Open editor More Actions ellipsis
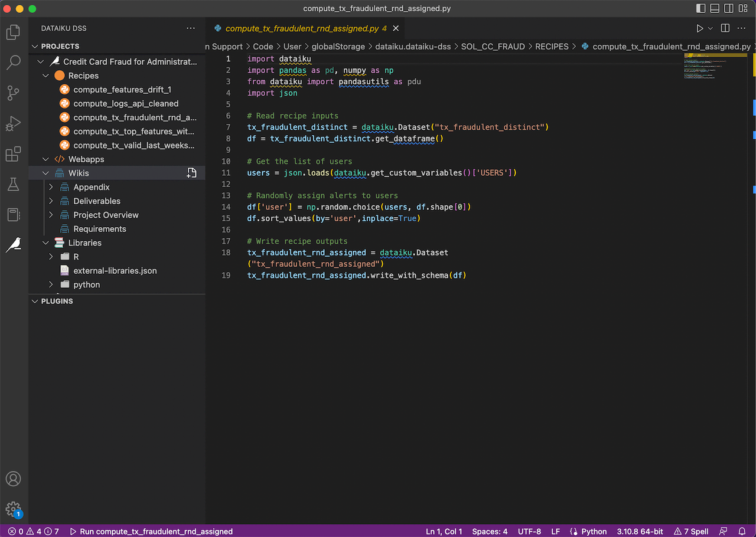The width and height of the screenshot is (756, 537). point(742,28)
